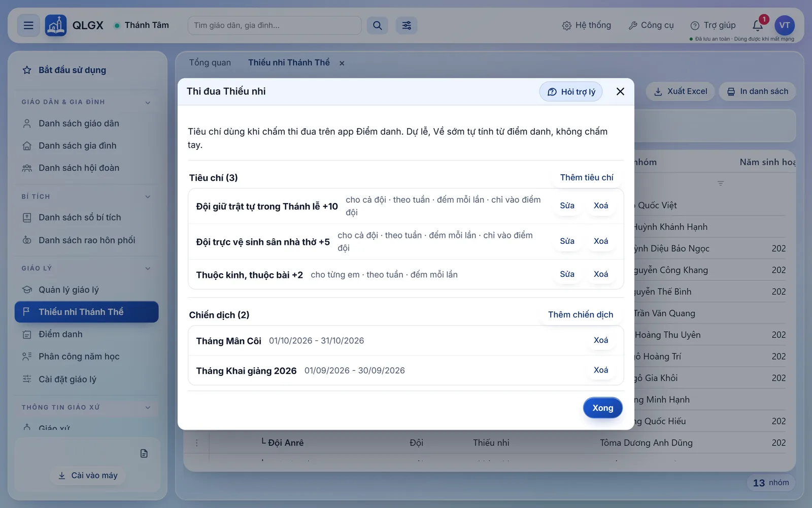Click the VT user avatar

pos(785,25)
